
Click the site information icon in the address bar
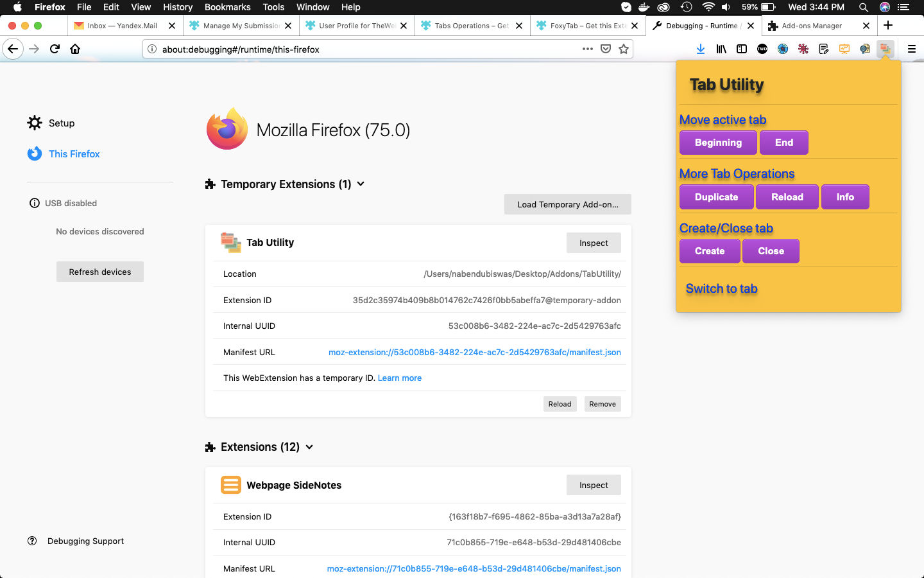click(152, 49)
